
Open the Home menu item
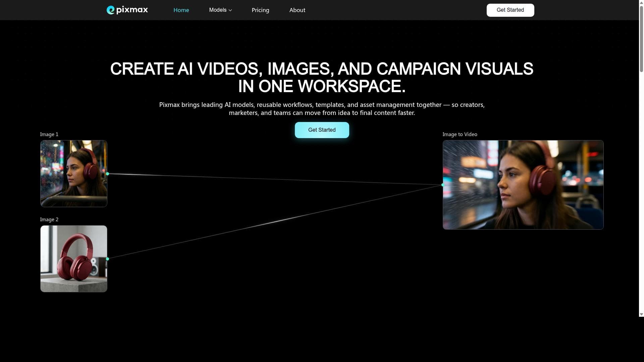[181, 10]
